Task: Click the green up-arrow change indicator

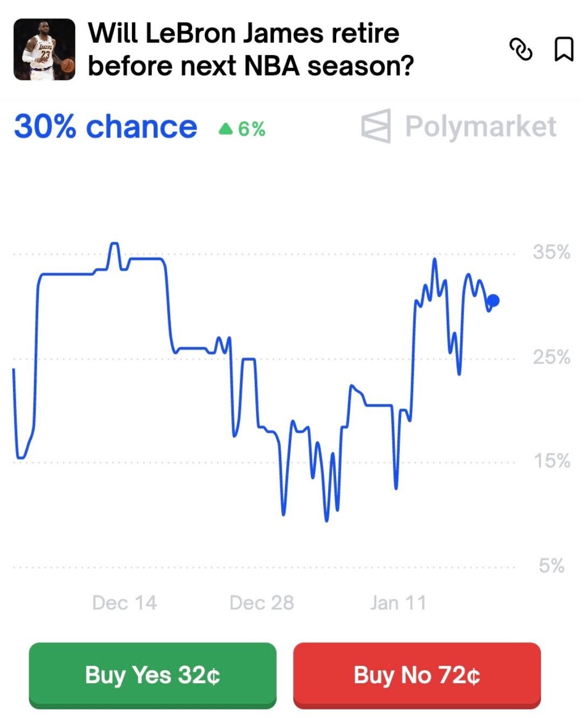Action: point(226,129)
